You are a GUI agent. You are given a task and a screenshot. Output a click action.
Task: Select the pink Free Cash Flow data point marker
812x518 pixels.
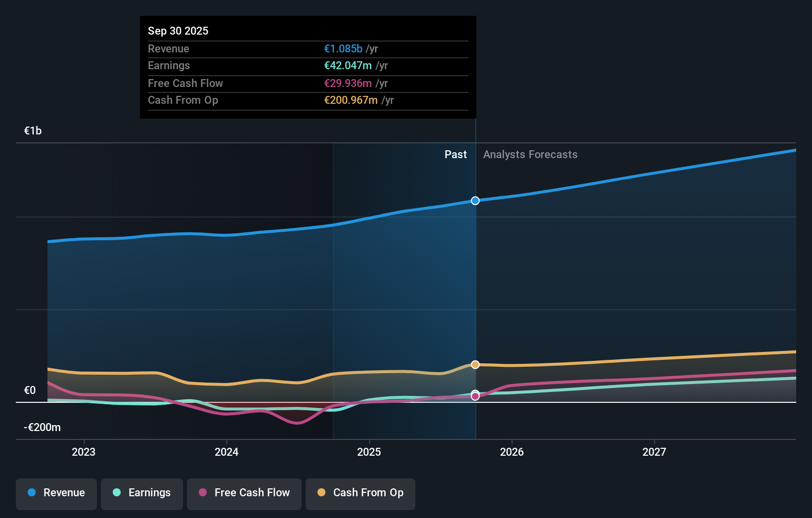pos(475,395)
